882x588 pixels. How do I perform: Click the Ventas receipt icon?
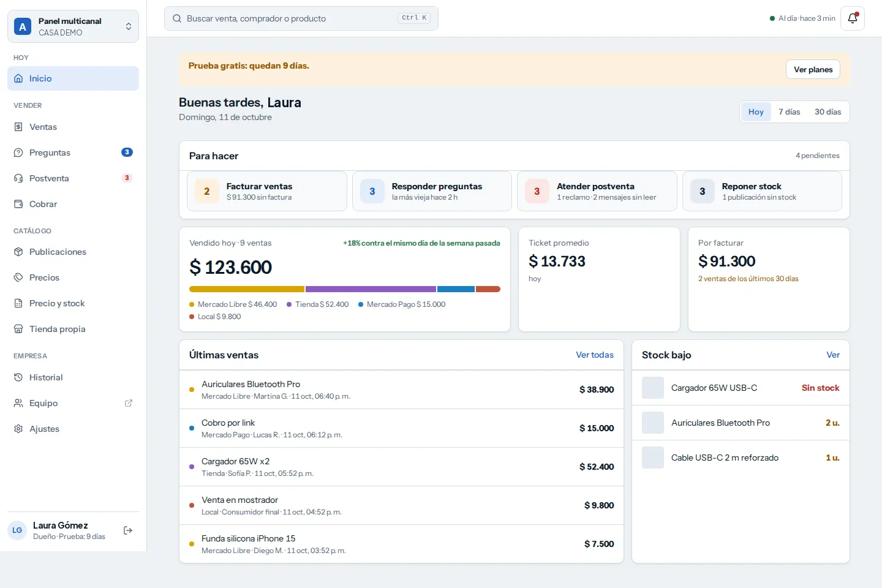[18, 127]
